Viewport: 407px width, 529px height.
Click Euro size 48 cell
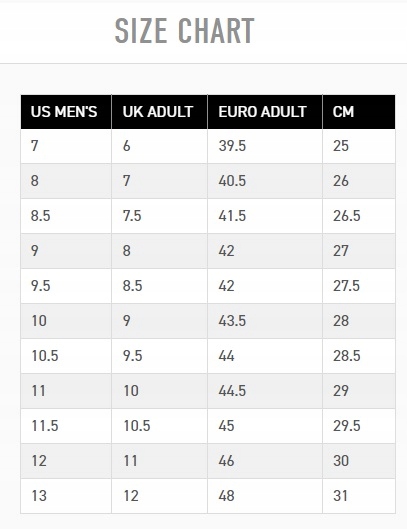coord(265,496)
